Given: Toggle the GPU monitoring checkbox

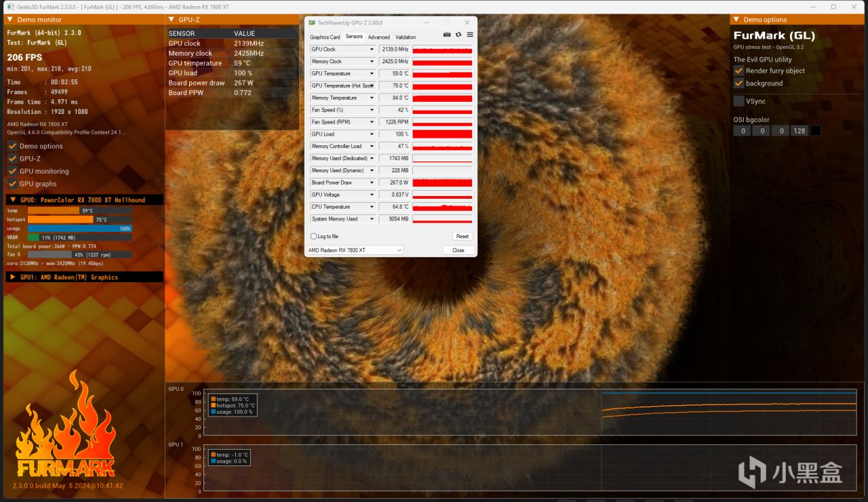Looking at the screenshot, I should (x=12, y=171).
